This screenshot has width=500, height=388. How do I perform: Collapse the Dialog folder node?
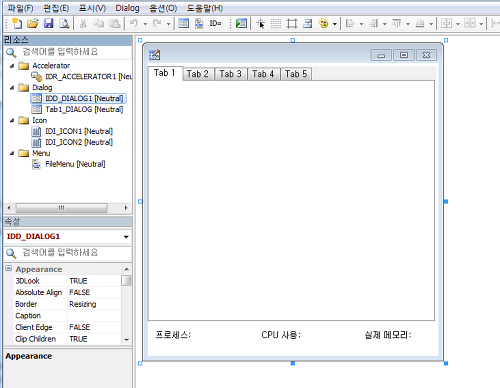click(x=12, y=88)
